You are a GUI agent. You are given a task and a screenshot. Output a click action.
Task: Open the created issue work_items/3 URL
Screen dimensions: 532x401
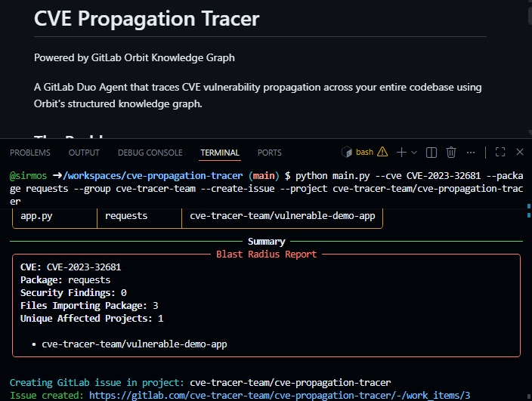280,395
